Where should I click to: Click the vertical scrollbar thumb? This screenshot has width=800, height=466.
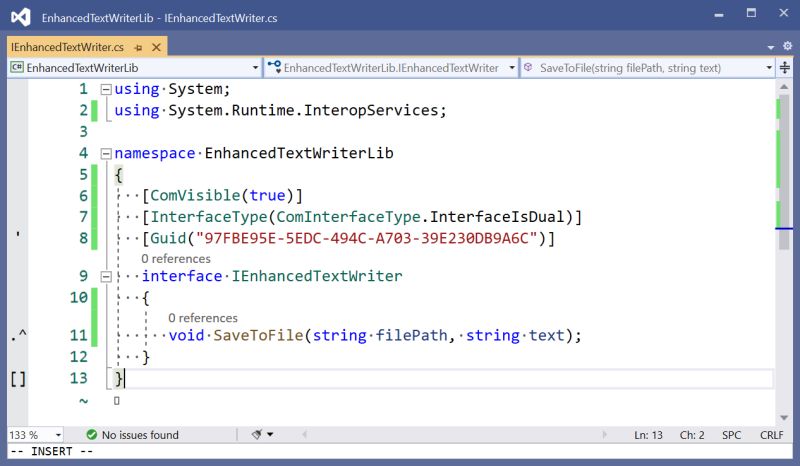click(784, 172)
